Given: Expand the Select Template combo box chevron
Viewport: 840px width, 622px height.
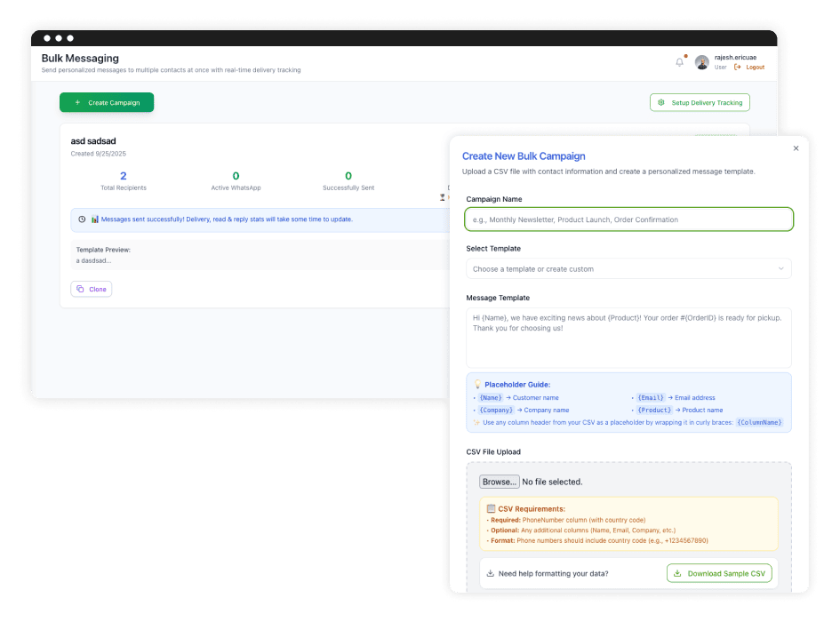Looking at the screenshot, I should coord(782,268).
